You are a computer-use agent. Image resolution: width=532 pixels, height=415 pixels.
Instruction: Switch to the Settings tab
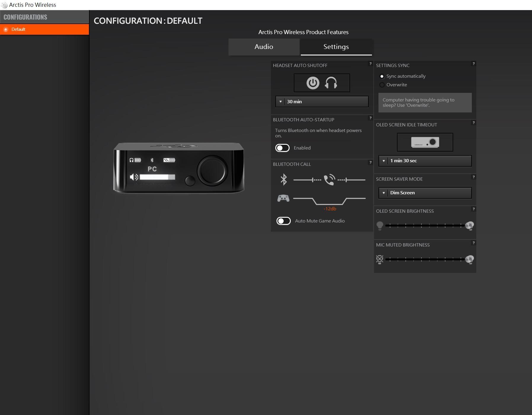[x=336, y=47]
